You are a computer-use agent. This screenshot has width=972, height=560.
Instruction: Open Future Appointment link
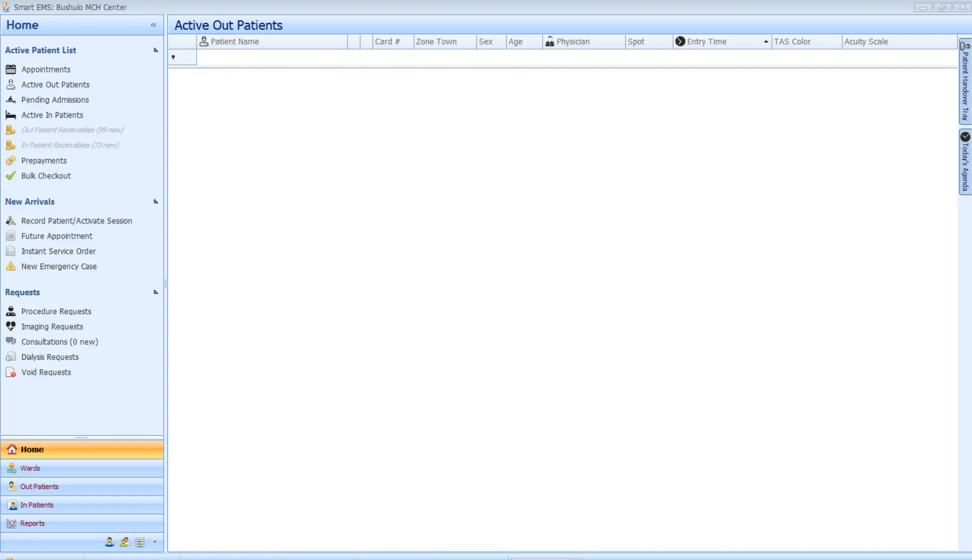[x=57, y=236]
